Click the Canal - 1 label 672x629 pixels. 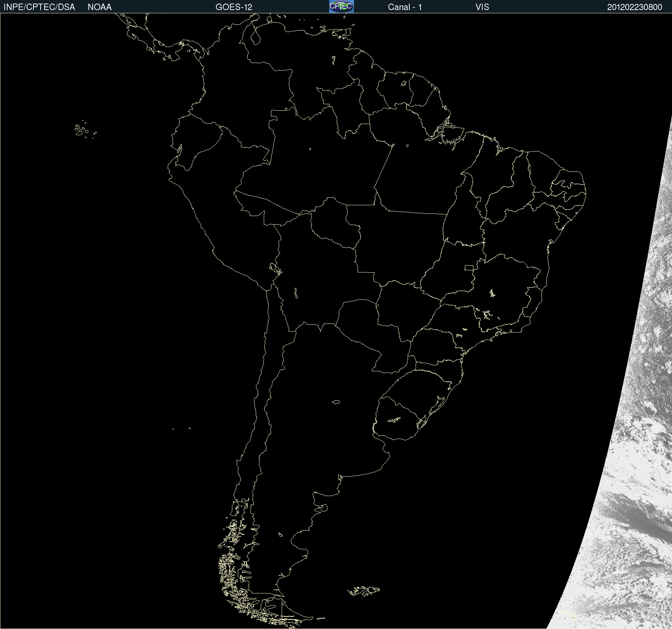coord(405,7)
